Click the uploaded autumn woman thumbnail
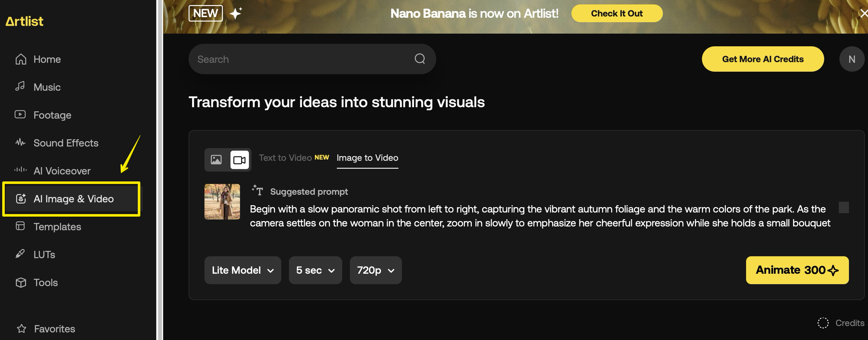This screenshot has height=340, width=868. tap(222, 202)
